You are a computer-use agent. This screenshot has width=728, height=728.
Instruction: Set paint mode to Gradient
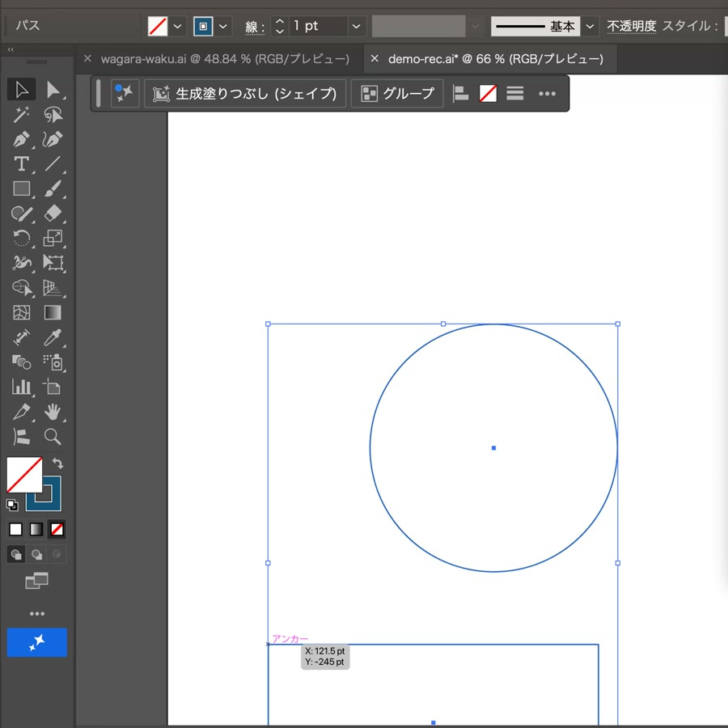click(x=36, y=529)
